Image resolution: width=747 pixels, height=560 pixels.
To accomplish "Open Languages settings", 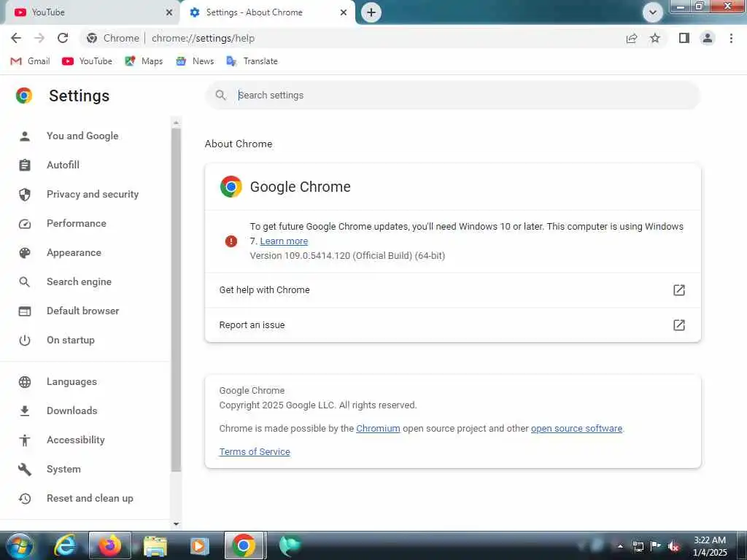I will click(x=71, y=382).
